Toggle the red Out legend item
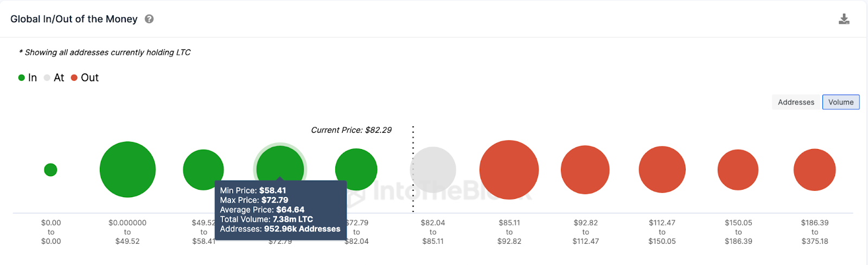 pyautogui.click(x=85, y=78)
